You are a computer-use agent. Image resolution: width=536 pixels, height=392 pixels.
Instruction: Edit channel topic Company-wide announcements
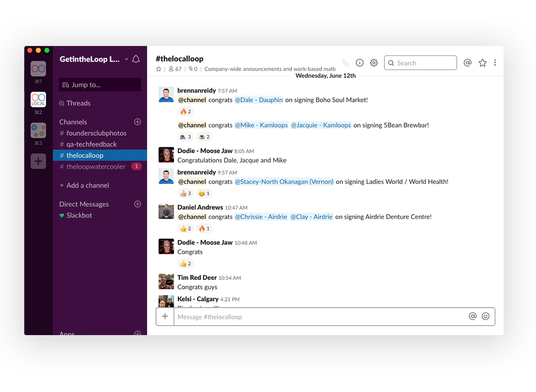[x=270, y=69]
